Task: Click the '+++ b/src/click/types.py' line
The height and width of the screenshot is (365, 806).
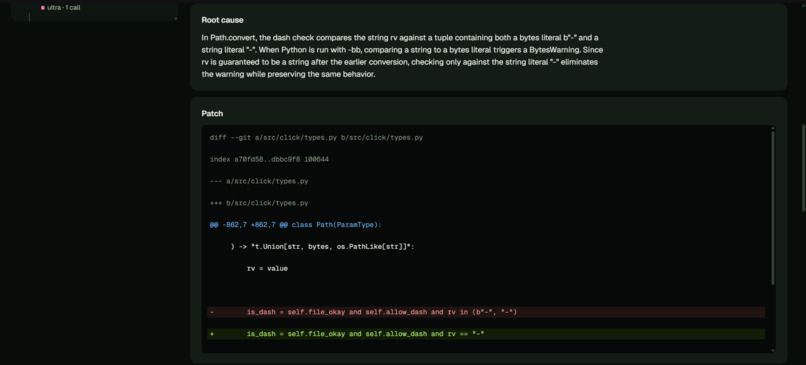Action: pos(259,203)
